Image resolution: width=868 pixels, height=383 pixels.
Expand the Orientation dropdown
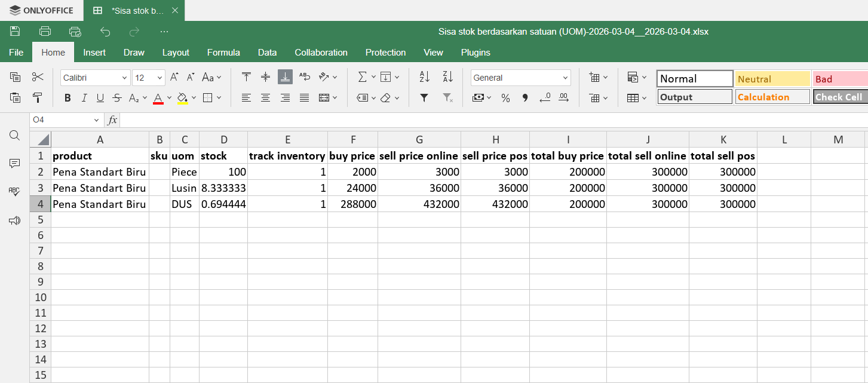[x=335, y=77]
